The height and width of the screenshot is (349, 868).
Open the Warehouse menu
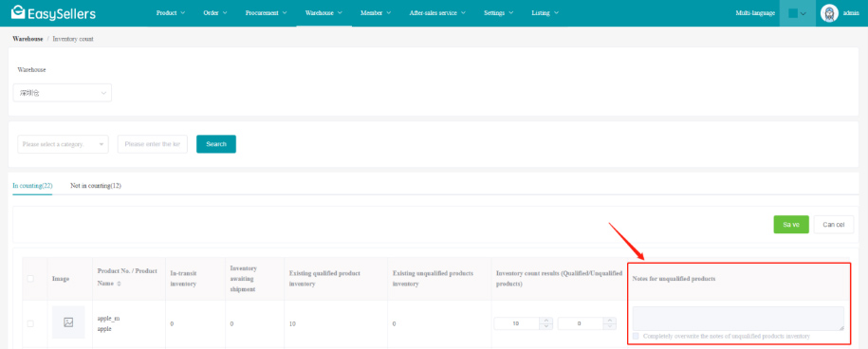coord(323,12)
